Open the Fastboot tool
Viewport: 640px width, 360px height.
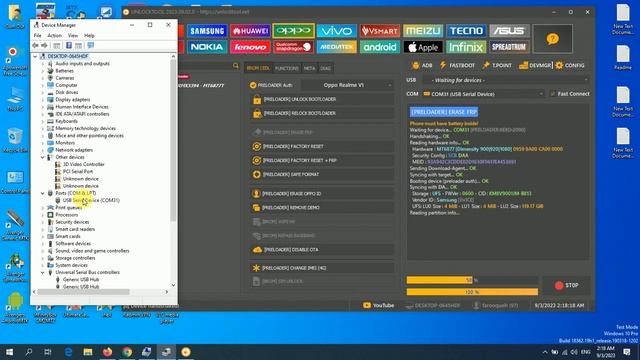tap(457, 65)
